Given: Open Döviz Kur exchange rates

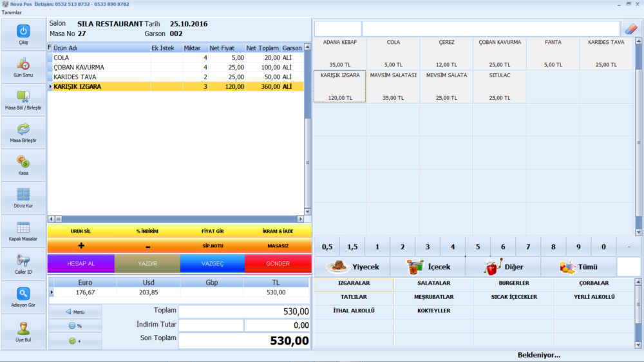Looking at the screenshot, I should coord(23,195).
